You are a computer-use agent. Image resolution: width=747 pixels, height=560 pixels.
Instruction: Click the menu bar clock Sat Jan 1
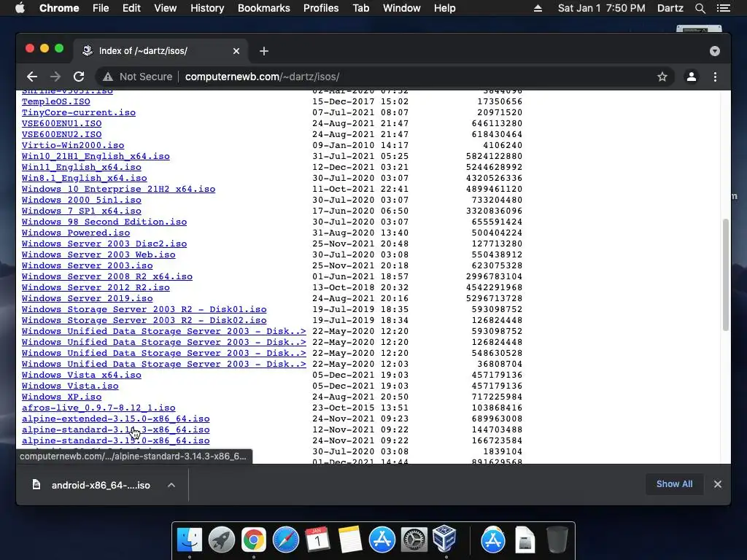coord(602,8)
